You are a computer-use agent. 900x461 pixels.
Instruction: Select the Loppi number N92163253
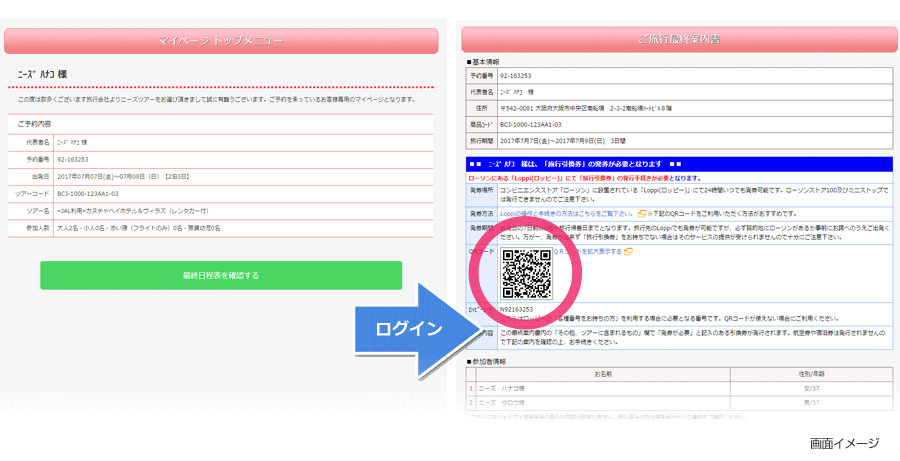[517, 309]
